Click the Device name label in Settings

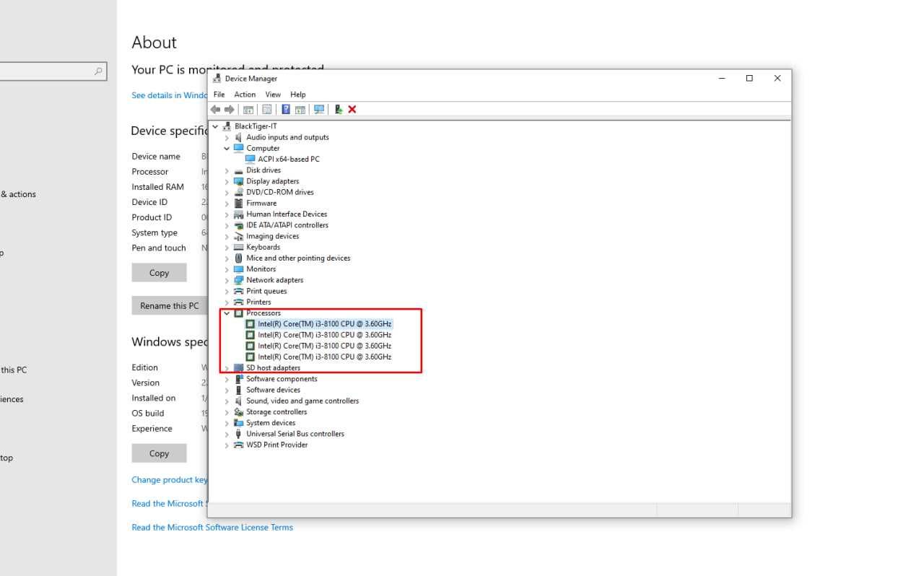156,157
